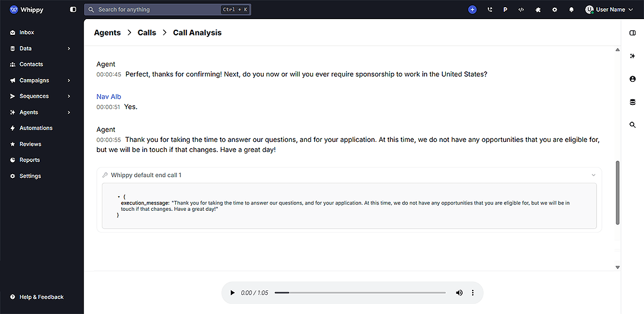Open the search icon in right rail
Image resolution: width=644 pixels, height=314 pixels.
coord(632,125)
